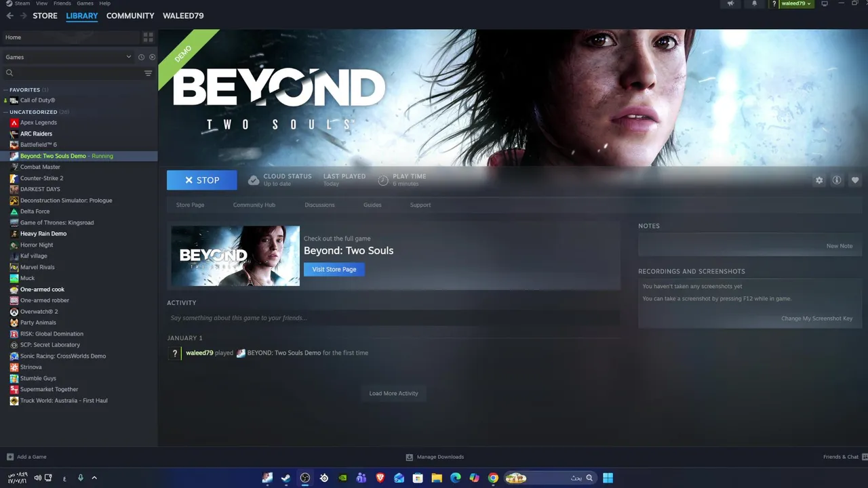Select Counter-Strike 2 in the library
This screenshot has height=488, width=868.
click(x=41, y=178)
